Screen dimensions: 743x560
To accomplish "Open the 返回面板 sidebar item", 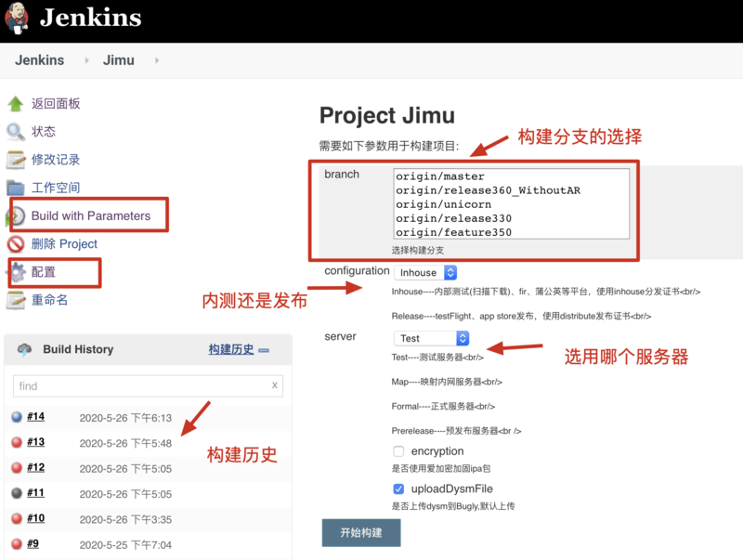I will (x=56, y=104).
